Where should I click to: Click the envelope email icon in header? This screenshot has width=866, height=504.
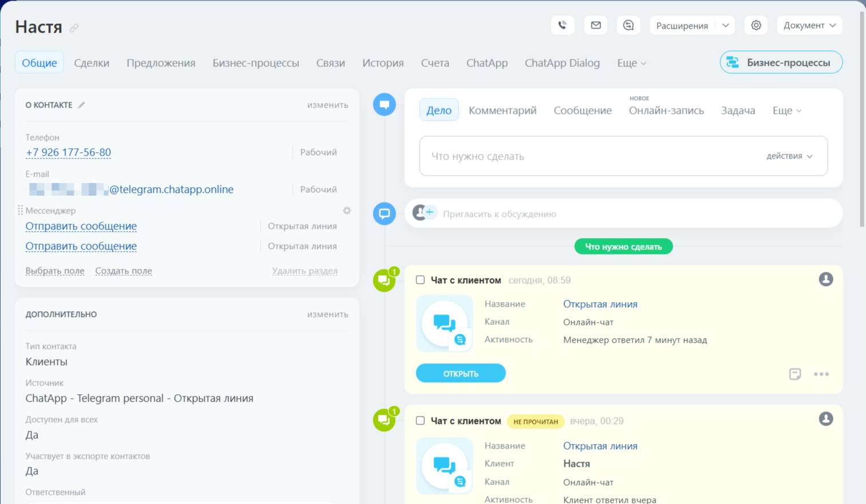click(x=595, y=25)
